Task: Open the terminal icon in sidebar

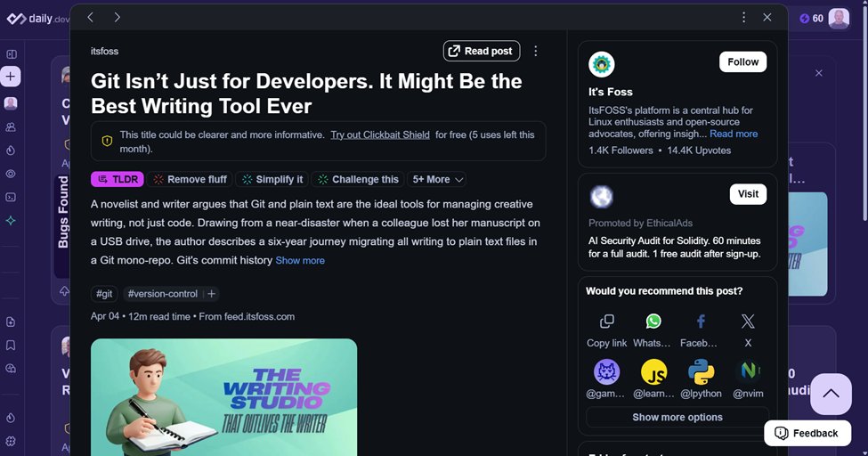Action: 11,197
